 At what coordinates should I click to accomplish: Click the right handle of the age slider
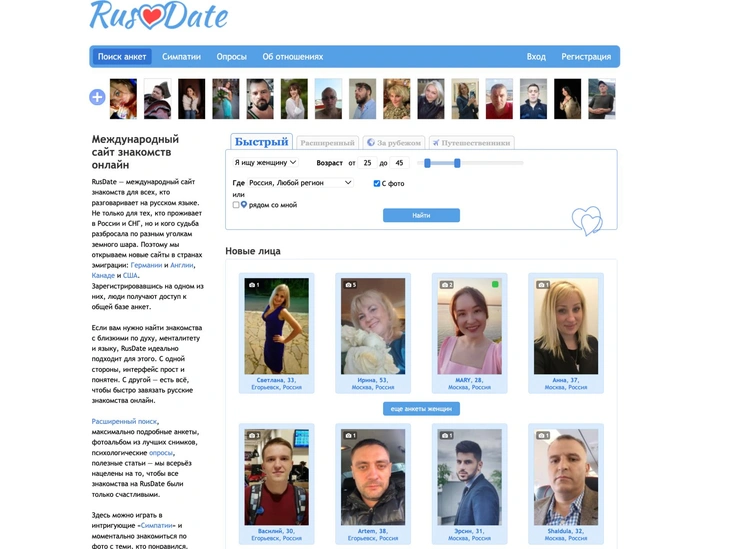click(457, 163)
